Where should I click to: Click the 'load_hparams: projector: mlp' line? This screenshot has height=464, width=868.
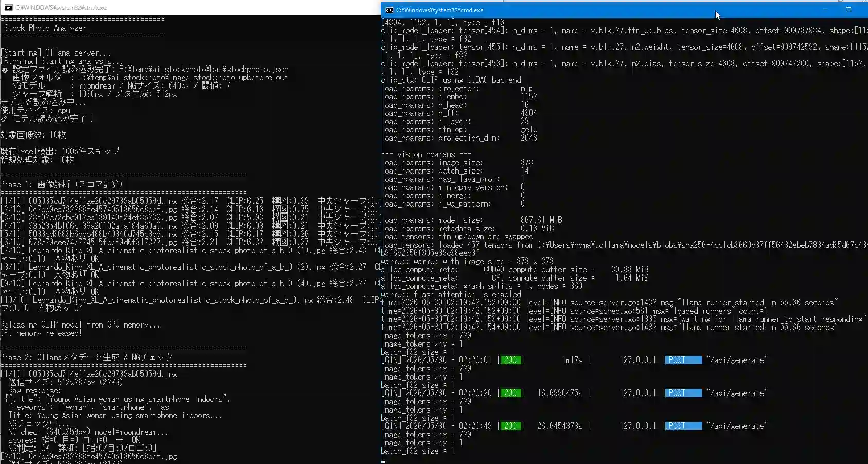(458, 88)
